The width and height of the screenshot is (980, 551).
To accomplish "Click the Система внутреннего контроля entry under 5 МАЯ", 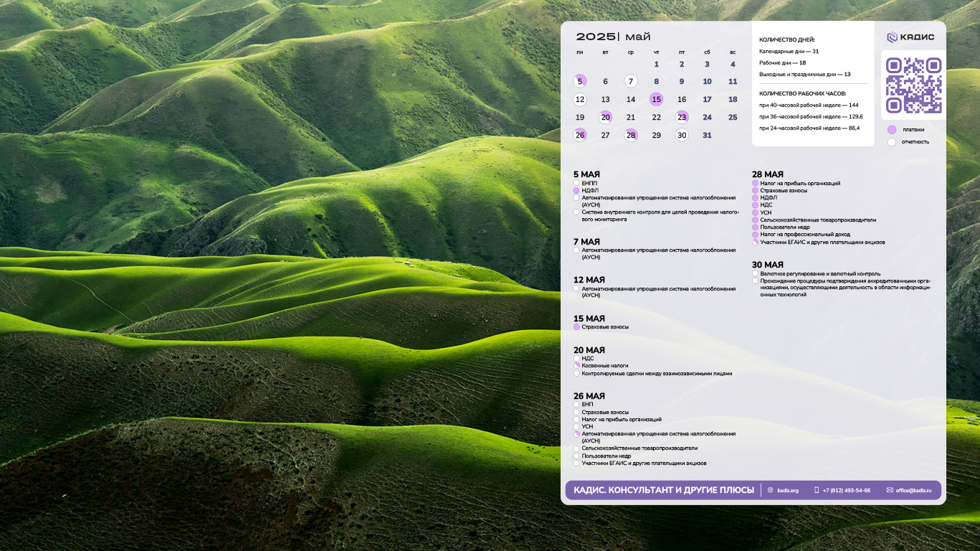I will point(660,215).
